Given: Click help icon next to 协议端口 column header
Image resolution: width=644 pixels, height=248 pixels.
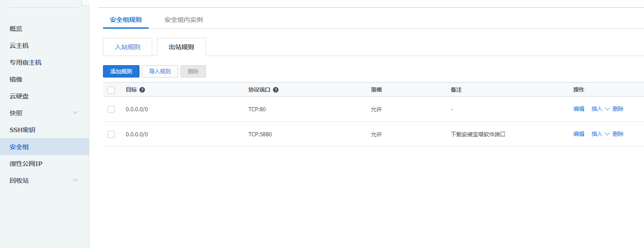Looking at the screenshot, I should pos(276,90).
